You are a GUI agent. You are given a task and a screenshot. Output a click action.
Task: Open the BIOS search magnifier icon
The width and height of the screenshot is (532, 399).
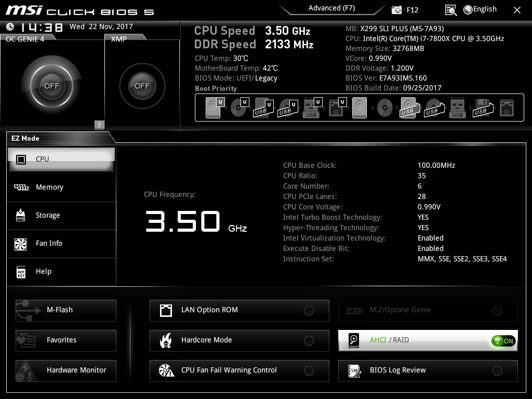coord(450,10)
